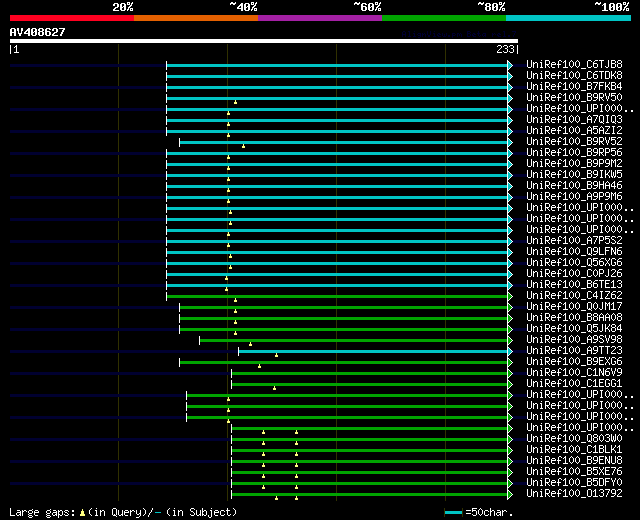This screenshot has height=520, width=640.
Task: Click the white query sequence bar
Action: click(x=264, y=41)
